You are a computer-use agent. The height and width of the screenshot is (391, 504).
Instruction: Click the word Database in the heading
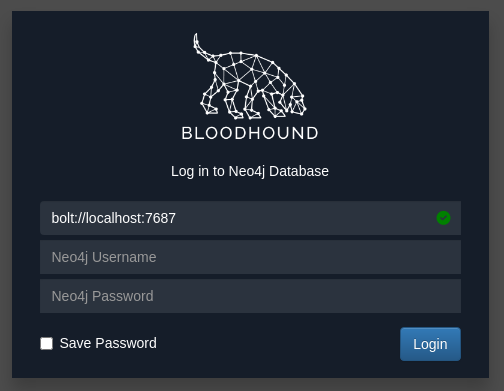pyautogui.click(x=299, y=171)
